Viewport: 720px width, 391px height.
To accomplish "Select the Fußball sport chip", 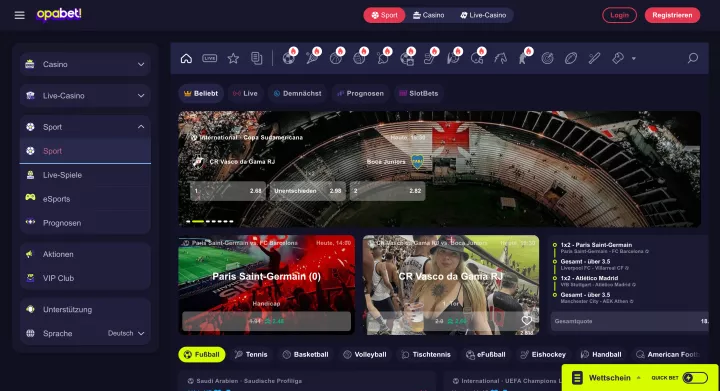I will [x=202, y=354].
